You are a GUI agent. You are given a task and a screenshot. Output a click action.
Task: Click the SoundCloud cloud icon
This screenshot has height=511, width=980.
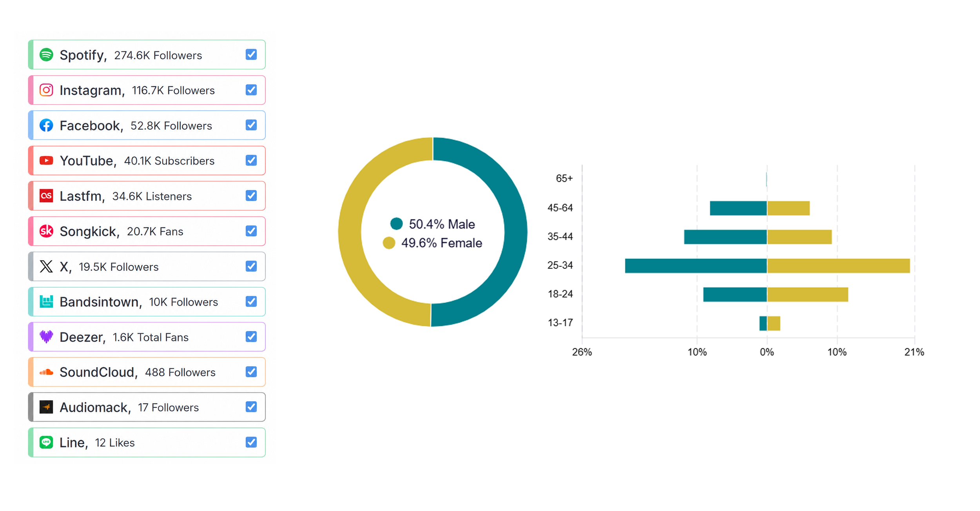[46, 372]
